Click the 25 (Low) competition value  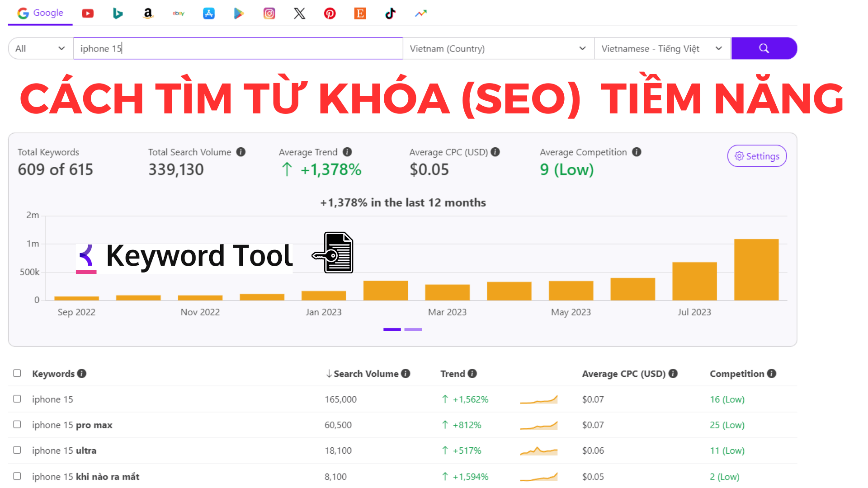(x=727, y=425)
